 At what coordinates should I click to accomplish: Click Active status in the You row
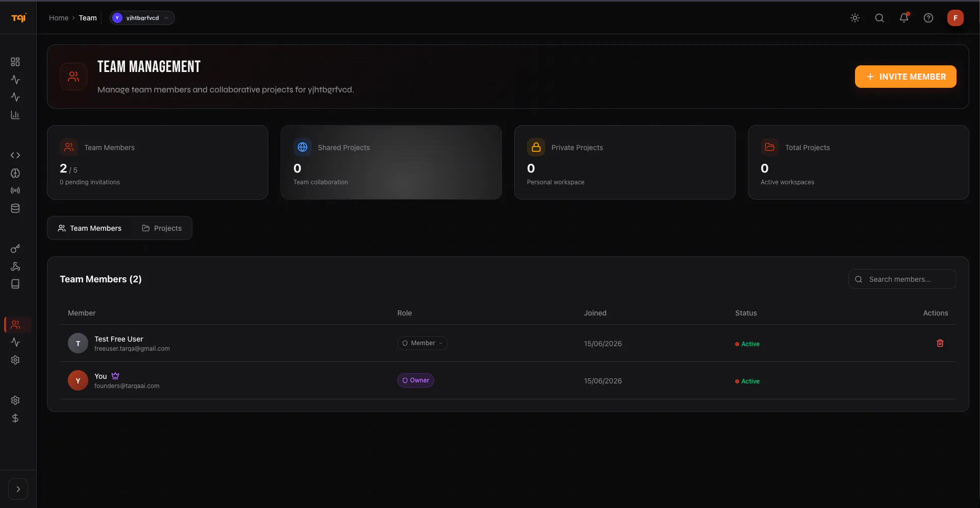747,381
